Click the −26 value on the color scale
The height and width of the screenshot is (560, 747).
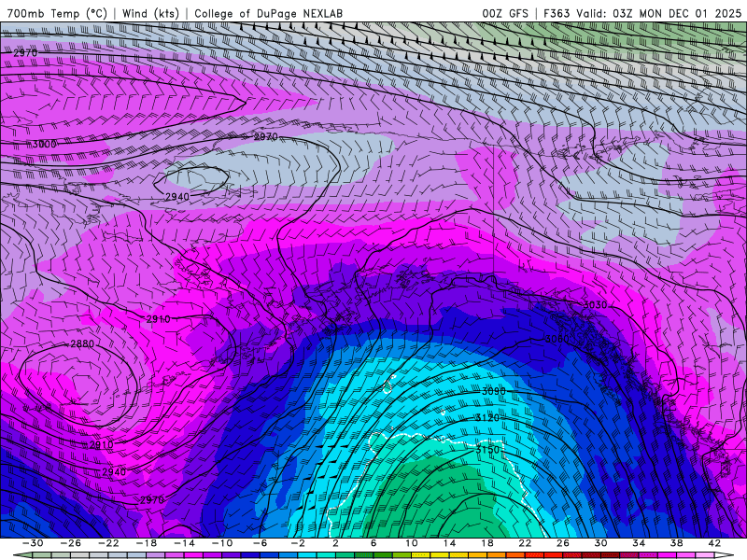coord(71,543)
